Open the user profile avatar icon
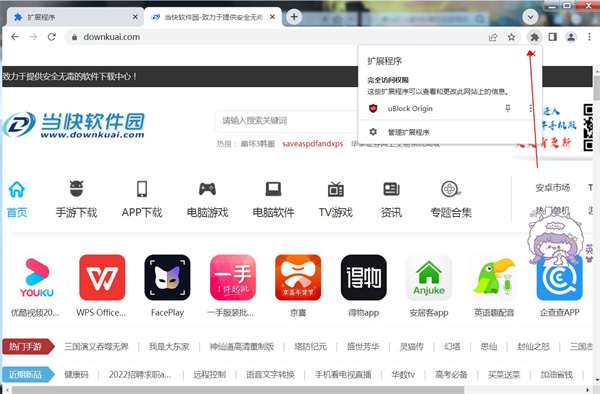The height and width of the screenshot is (394, 600). coord(571,37)
